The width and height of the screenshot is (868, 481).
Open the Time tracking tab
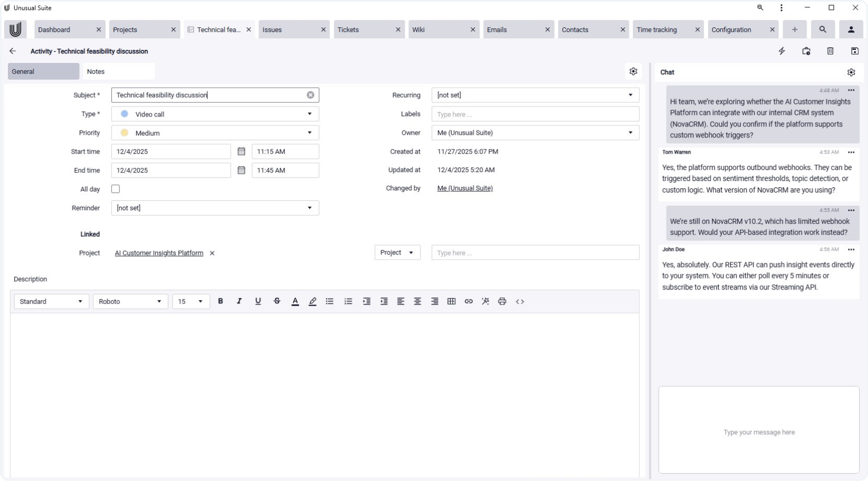[x=657, y=30]
